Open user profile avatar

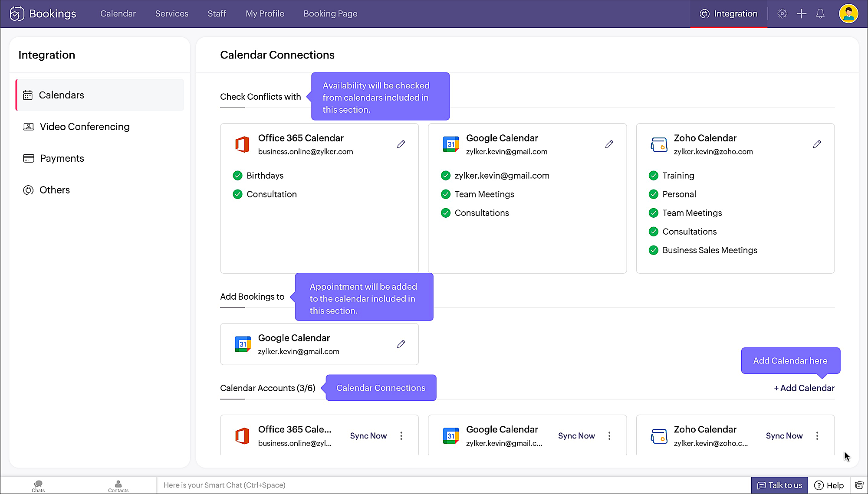pyautogui.click(x=848, y=14)
